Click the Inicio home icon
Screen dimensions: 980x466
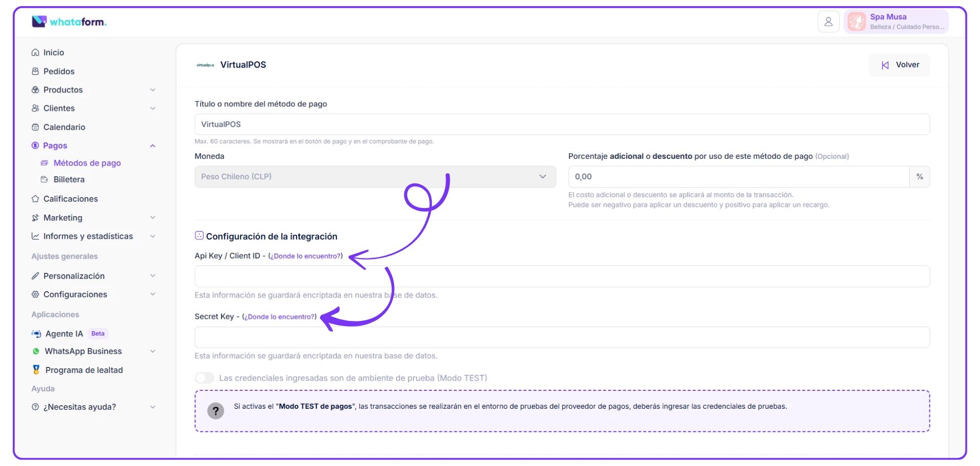point(35,53)
